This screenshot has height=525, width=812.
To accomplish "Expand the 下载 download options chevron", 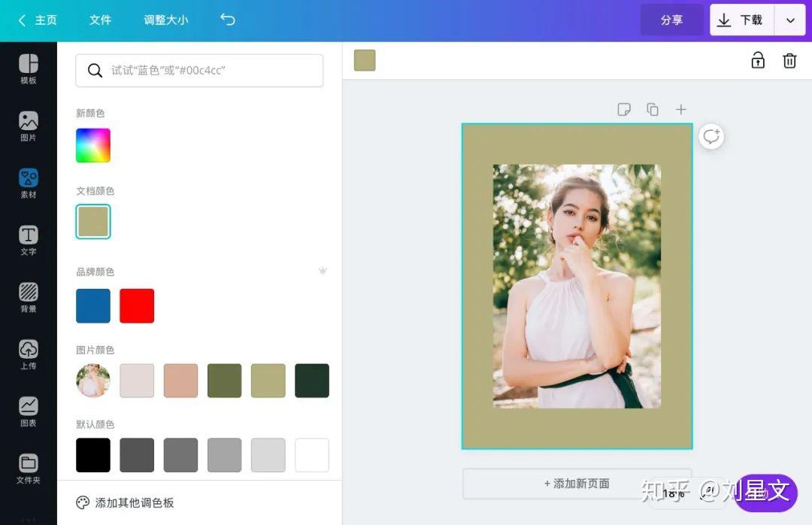I will tap(790, 20).
